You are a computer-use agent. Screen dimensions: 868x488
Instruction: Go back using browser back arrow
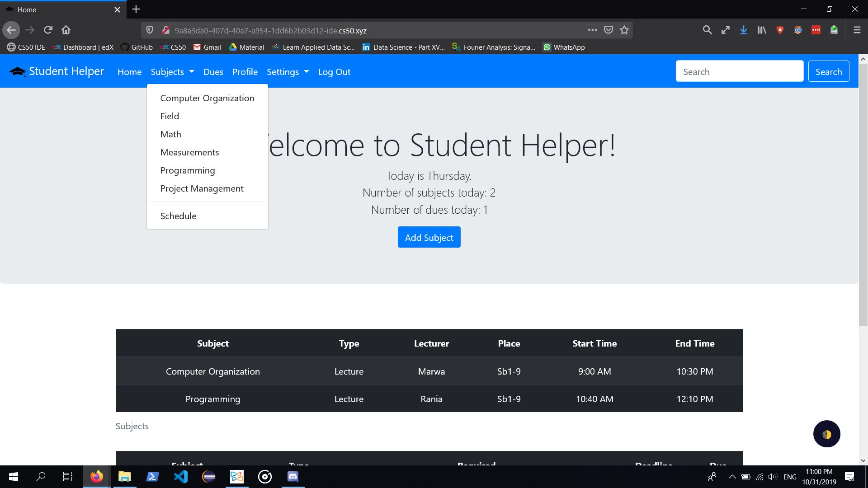pyautogui.click(x=11, y=30)
